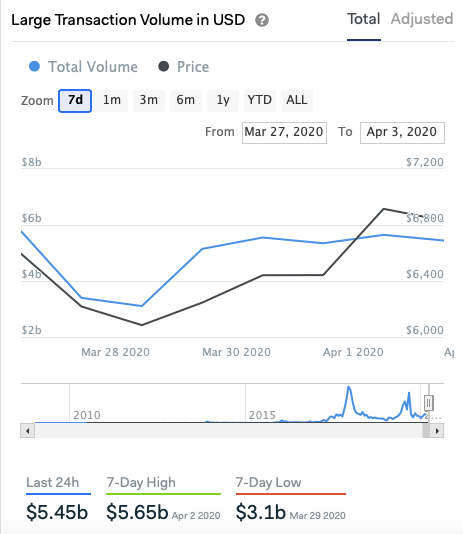Select the 7d zoom button

75,101
